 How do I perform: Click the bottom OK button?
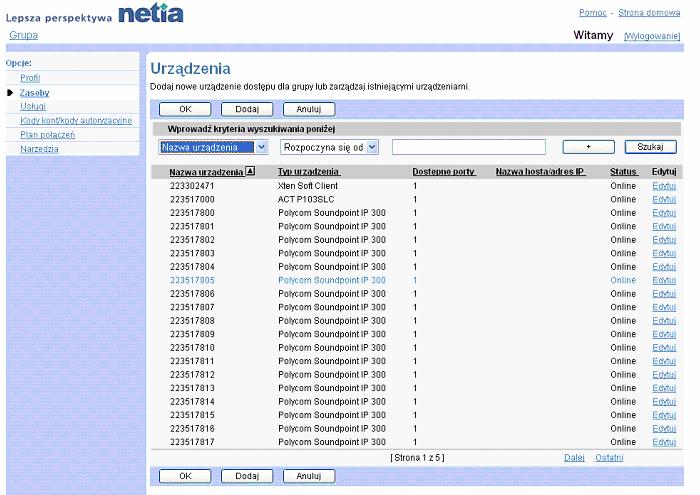(x=185, y=476)
